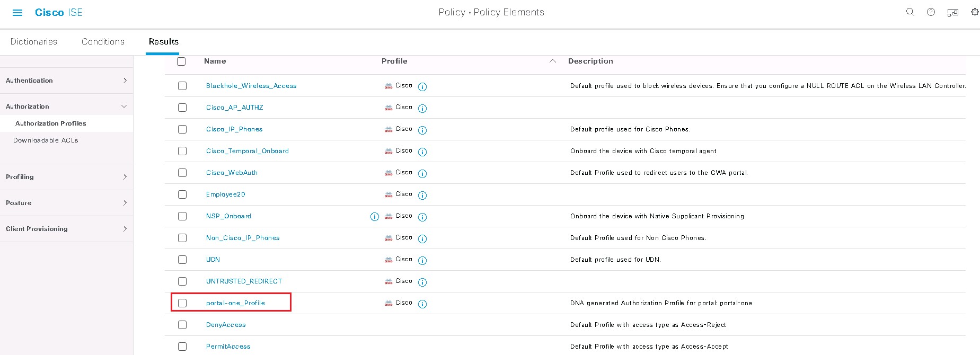This screenshot has height=355, width=980.
Task: Check the DenyAccess row checkbox
Action: [x=182, y=325]
